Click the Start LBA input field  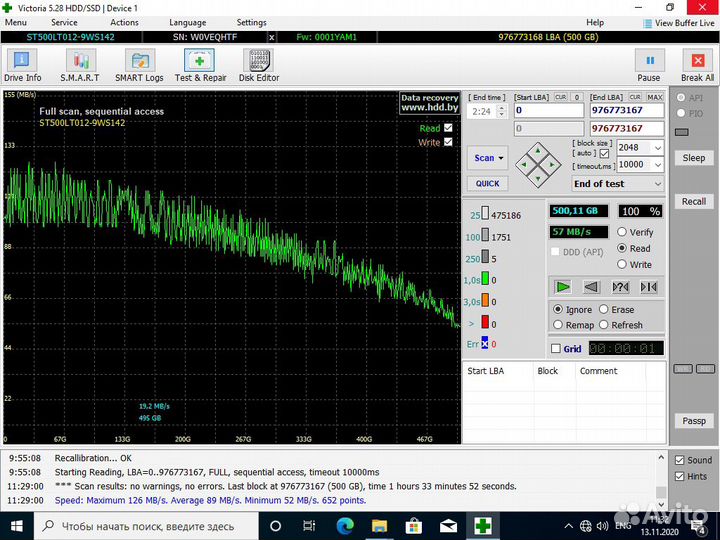pyautogui.click(x=548, y=111)
